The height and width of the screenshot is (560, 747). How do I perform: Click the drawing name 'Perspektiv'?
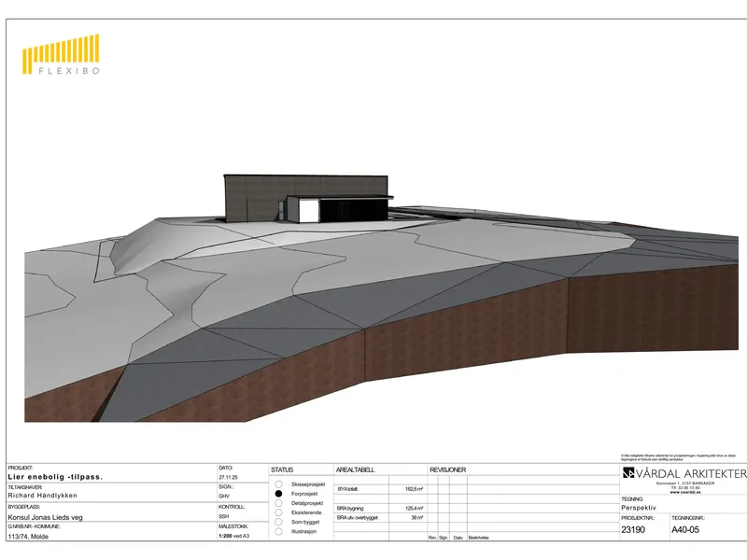639,508
